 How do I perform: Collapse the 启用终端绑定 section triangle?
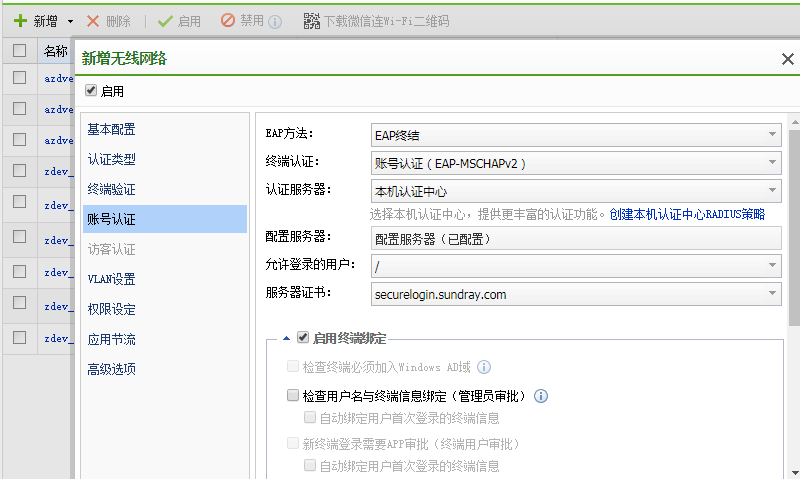pos(286,338)
